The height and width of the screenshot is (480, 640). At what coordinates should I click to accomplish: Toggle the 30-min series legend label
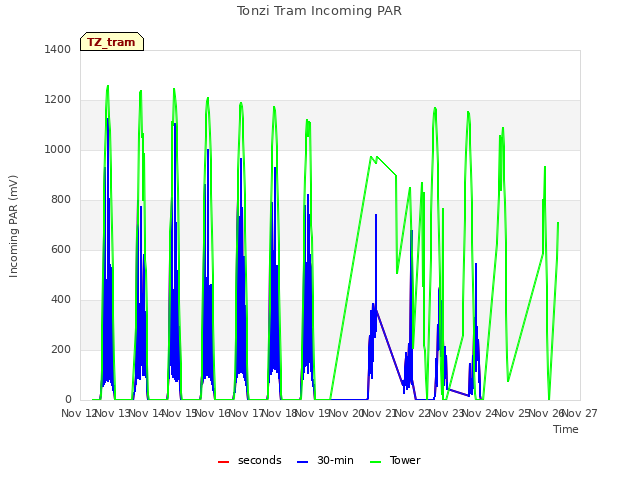point(336,460)
